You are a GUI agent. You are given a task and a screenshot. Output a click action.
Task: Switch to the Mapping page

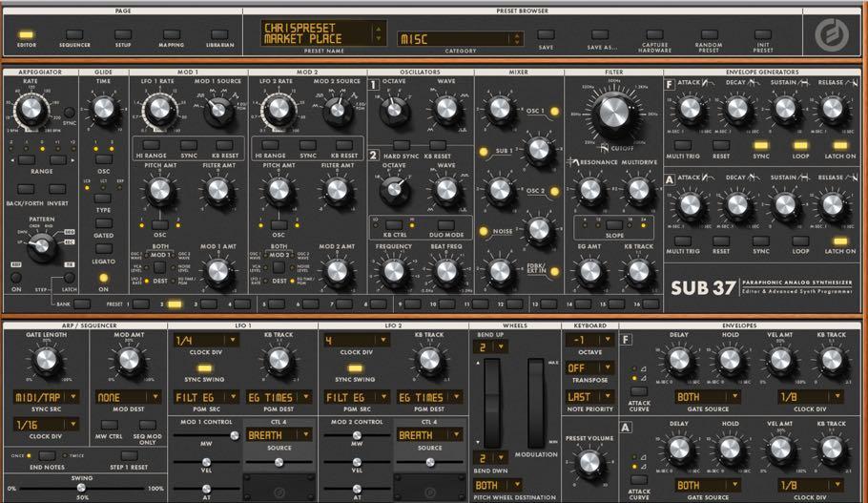tap(171, 35)
